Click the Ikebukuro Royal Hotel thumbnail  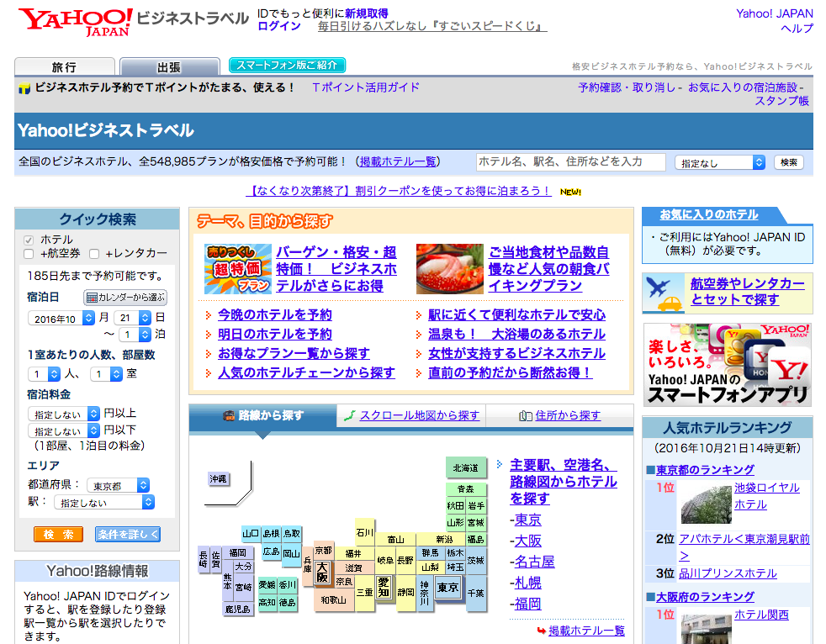click(x=706, y=503)
